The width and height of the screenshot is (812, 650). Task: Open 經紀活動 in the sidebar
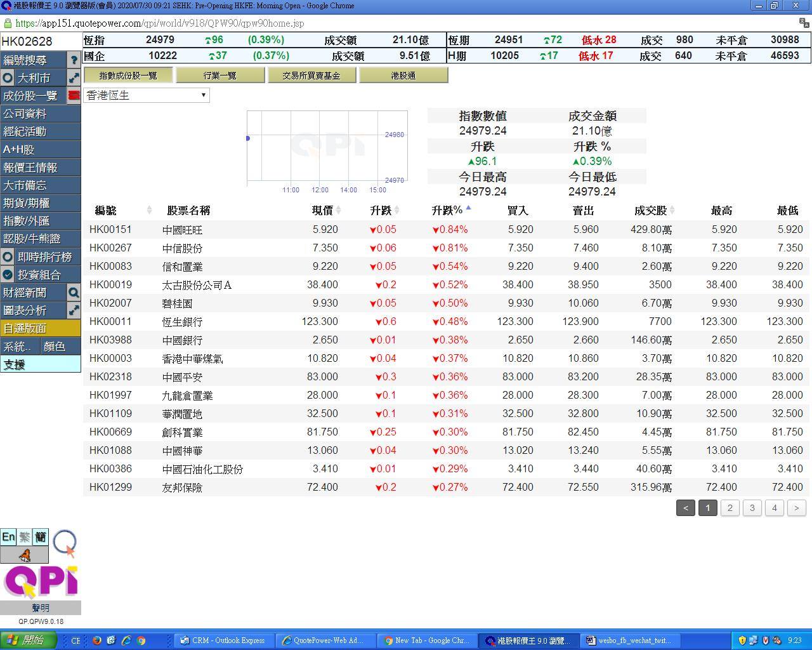41,131
